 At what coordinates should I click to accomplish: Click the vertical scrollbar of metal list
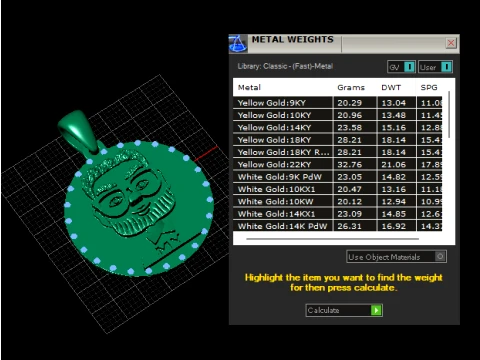click(449, 114)
